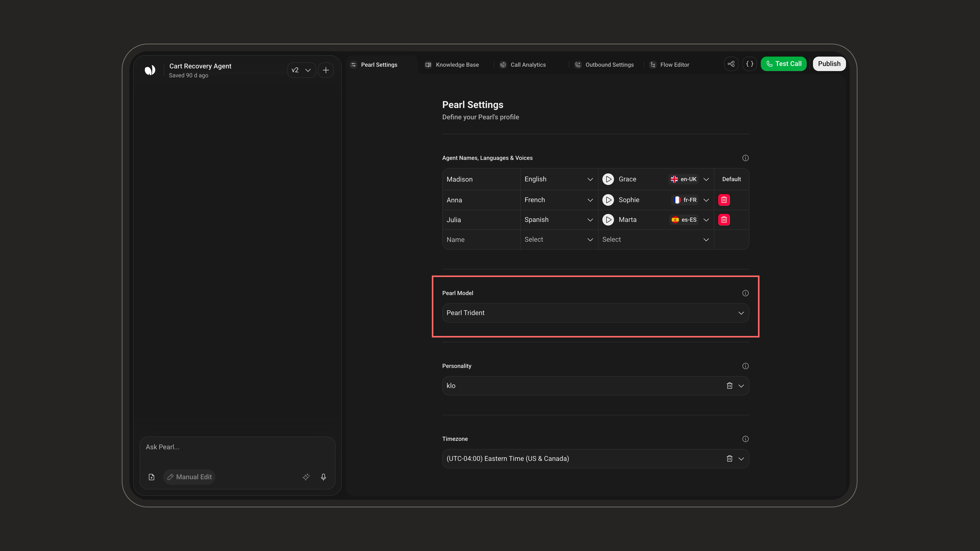The width and height of the screenshot is (980, 551).
Task: Expand the Sophie fr-FR voice dropdown
Action: coord(706,200)
